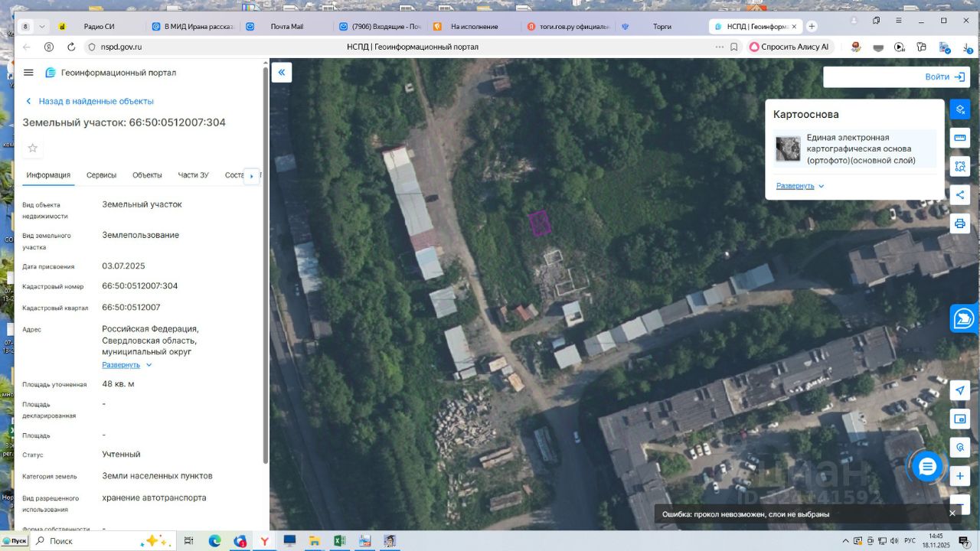Open the Task View taskbar icon
The height and width of the screenshot is (551, 980).
190,541
